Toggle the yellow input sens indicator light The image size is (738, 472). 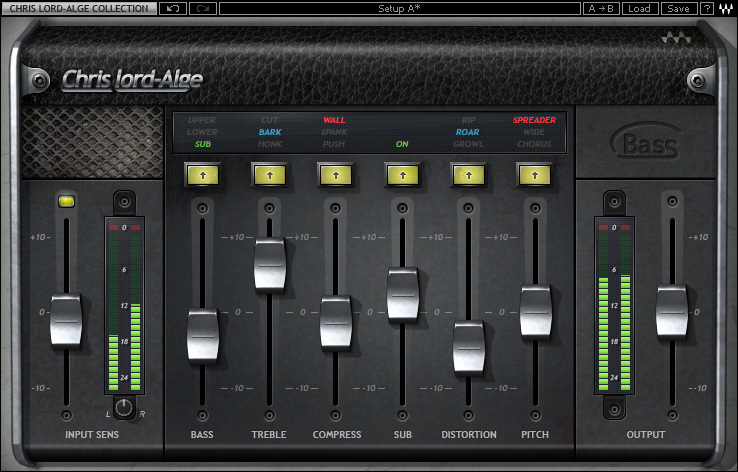(66, 201)
